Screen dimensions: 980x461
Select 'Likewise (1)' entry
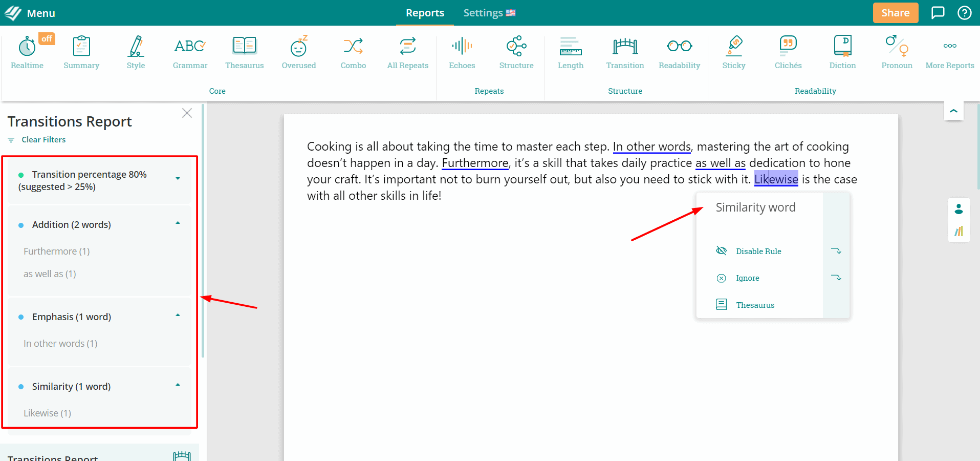click(47, 413)
